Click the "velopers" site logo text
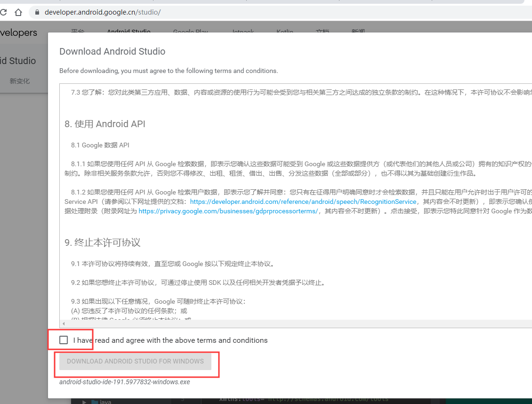Image resolution: width=532 pixels, height=404 pixels. click(19, 32)
